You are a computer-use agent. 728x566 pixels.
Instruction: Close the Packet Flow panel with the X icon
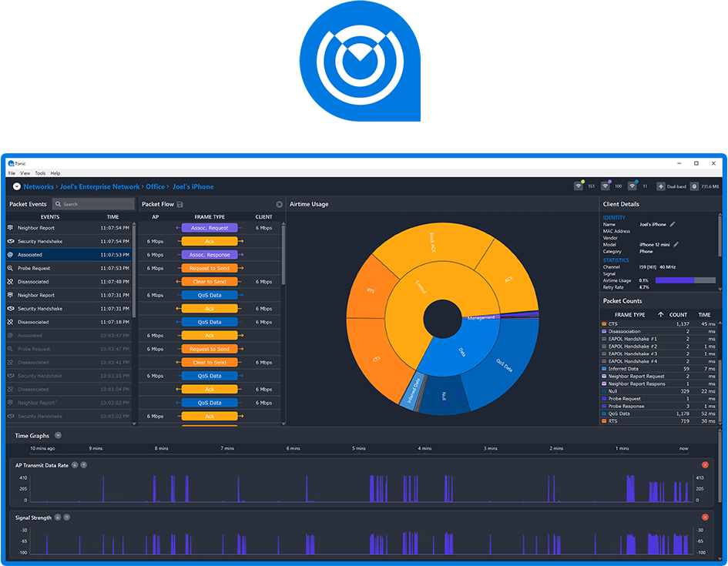click(279, 204)
